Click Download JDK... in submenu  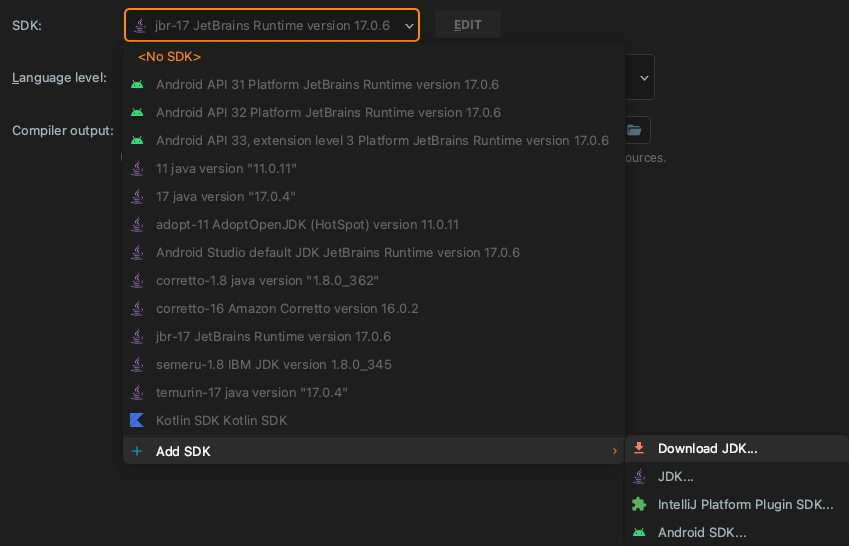(737, 448)
